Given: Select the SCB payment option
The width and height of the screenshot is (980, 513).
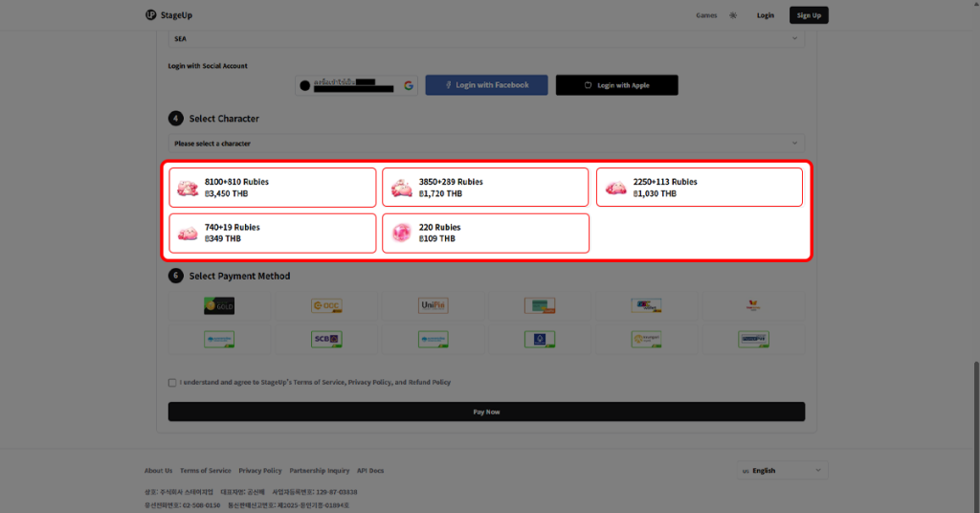Looking at the screenshot, I should point(325,339).
